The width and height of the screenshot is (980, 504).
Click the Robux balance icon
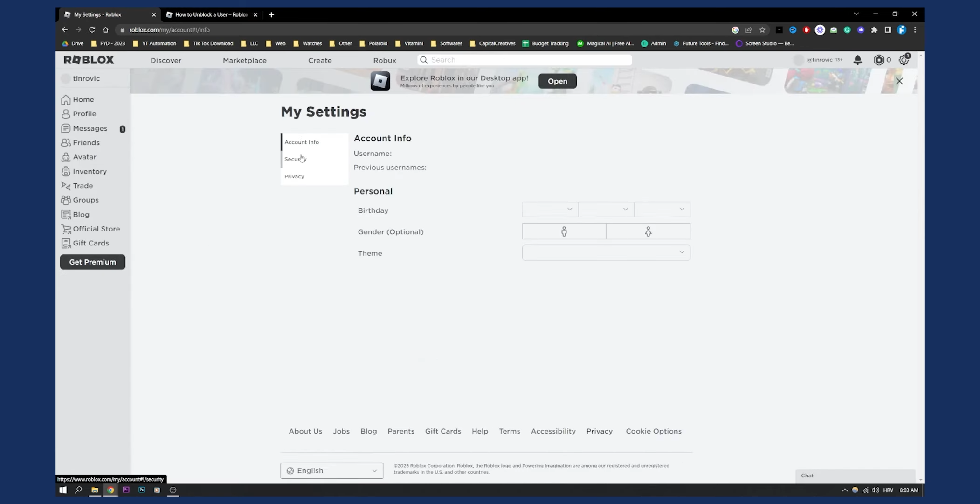pos(879,60)
